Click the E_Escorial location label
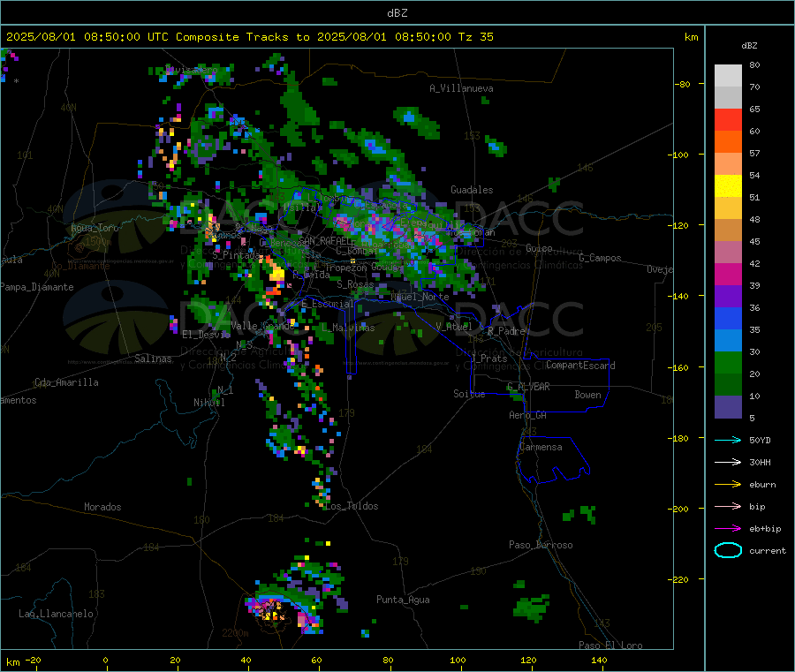The image size is (795, 672). 327,304
